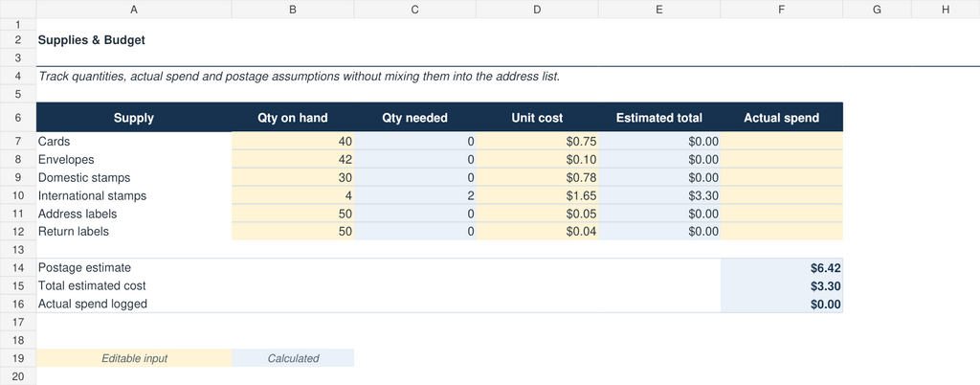Screen dimensions: 980x385
Task: Click the Unit cost header cell
Action: [537, 118]
